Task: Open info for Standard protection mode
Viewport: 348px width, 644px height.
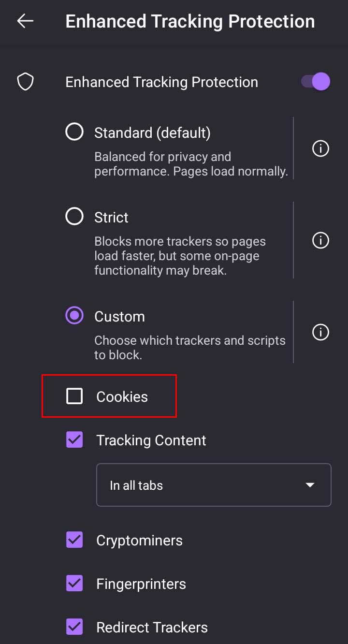Action: tap(320, 148)
